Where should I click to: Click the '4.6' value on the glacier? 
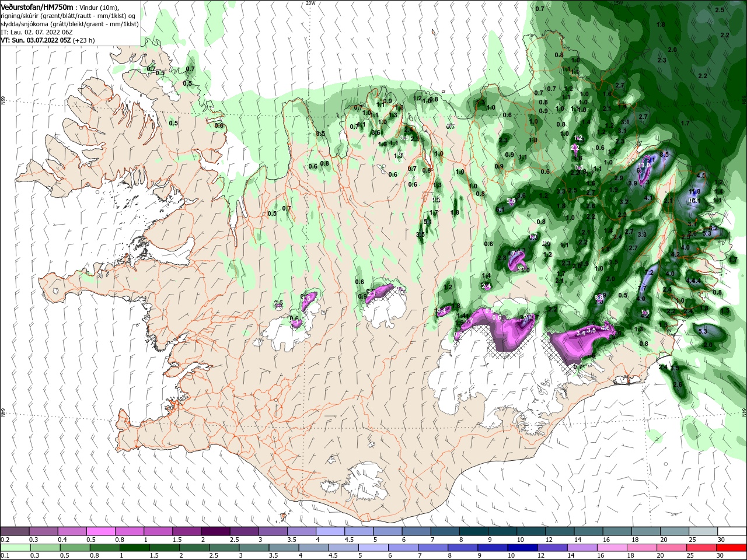coord(605,328)
